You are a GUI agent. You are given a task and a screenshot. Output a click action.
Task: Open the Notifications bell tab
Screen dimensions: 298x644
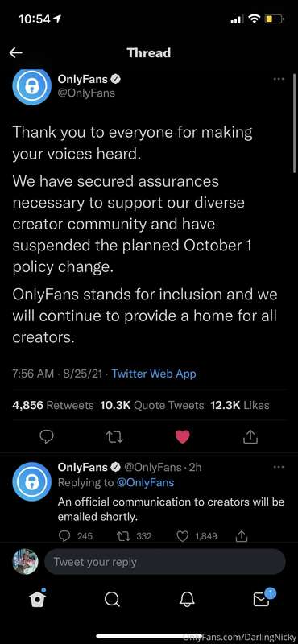(187, 600)
